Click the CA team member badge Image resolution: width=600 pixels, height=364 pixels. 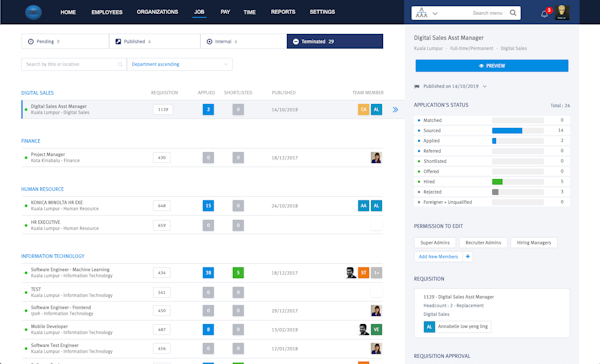363,109
